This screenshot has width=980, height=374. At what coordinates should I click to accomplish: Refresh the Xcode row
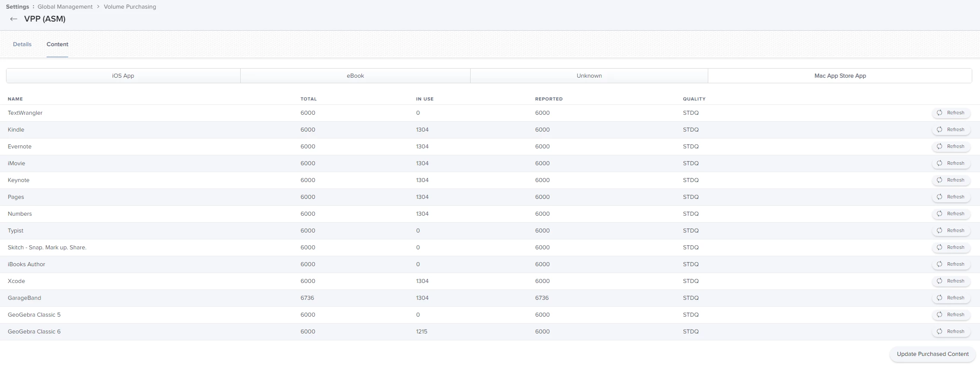(951, 281)
